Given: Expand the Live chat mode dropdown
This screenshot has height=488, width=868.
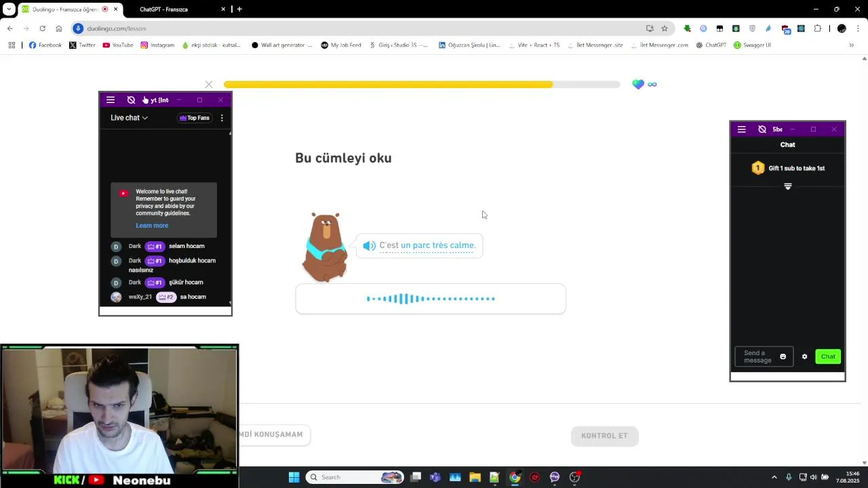Looking at the screenshot, I should pos(129,118).
